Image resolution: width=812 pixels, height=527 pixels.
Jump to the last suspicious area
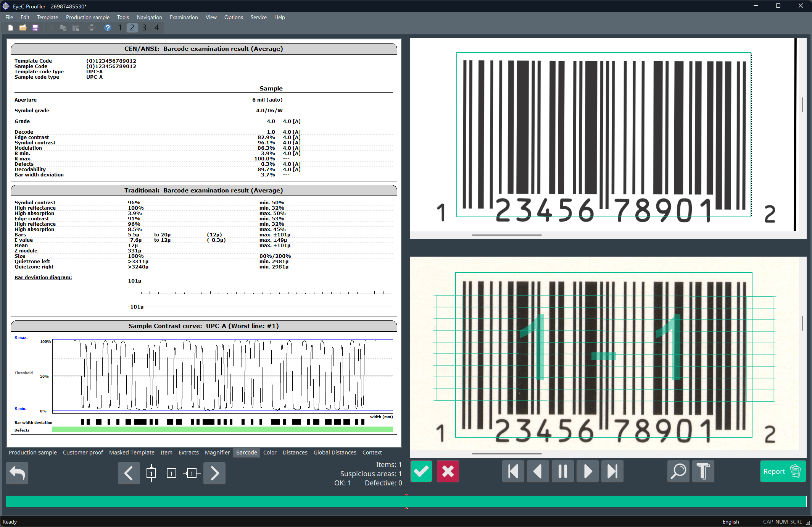tap(612, 472)
